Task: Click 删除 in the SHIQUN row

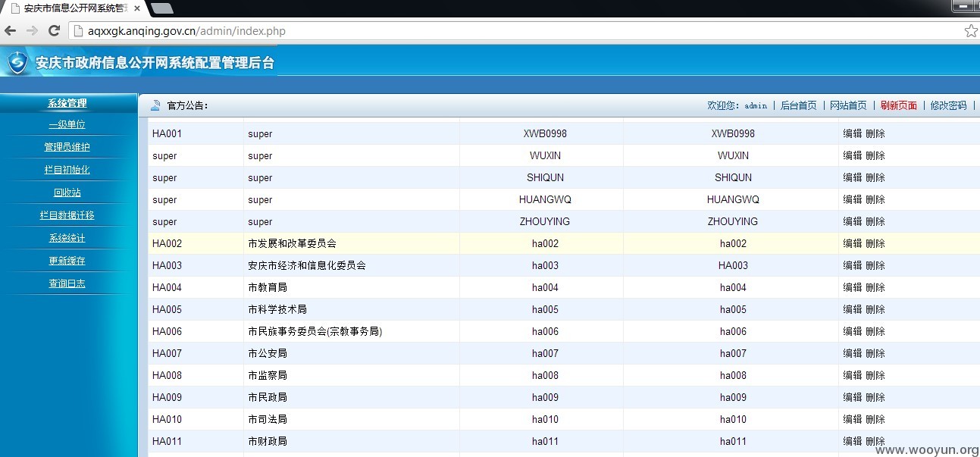Action: (875, 177)
